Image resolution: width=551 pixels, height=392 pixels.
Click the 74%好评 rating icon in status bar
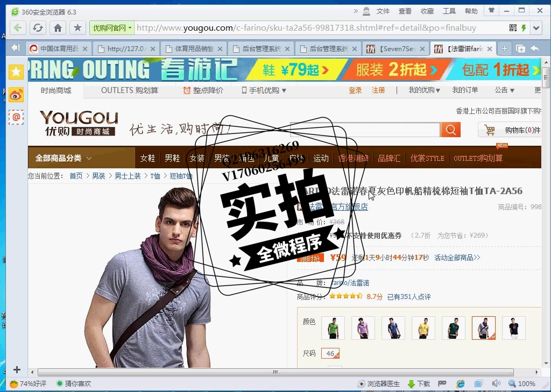coord(29,383)
